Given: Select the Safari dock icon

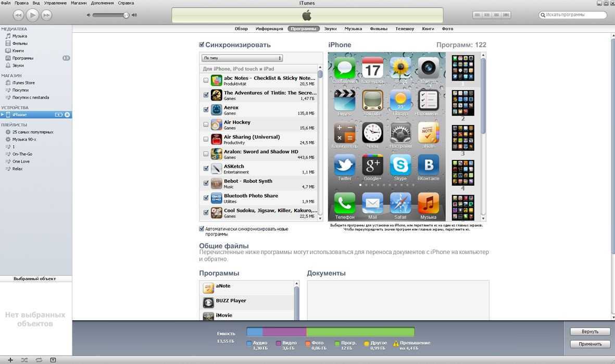Looking at the screenshot, I should [x=400, y=203].
